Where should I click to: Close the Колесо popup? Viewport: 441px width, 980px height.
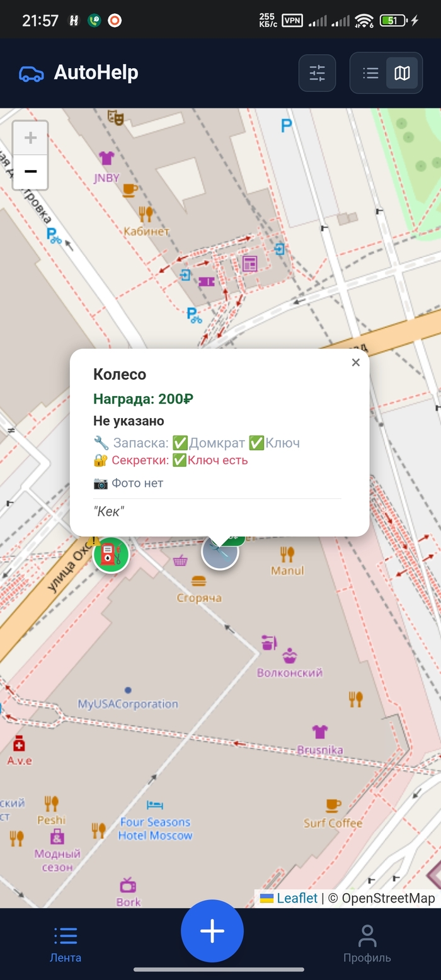[x=356, y=362]
